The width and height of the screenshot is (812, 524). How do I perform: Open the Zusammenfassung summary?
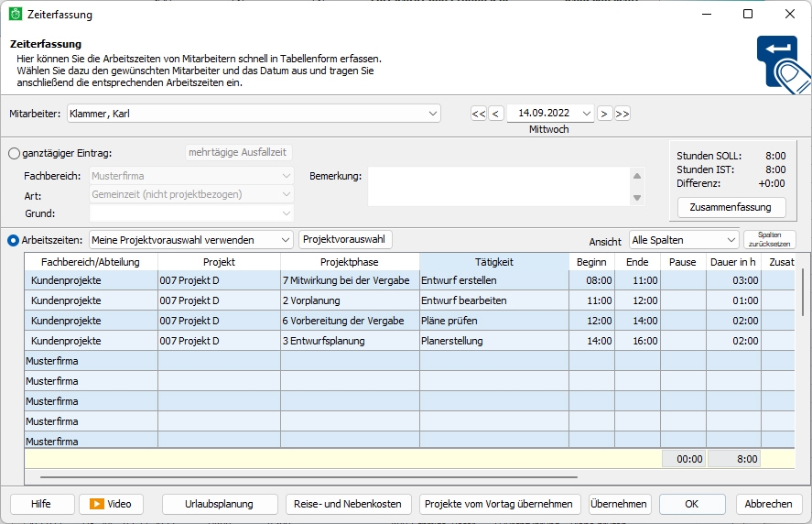click(x=731, y=207)
